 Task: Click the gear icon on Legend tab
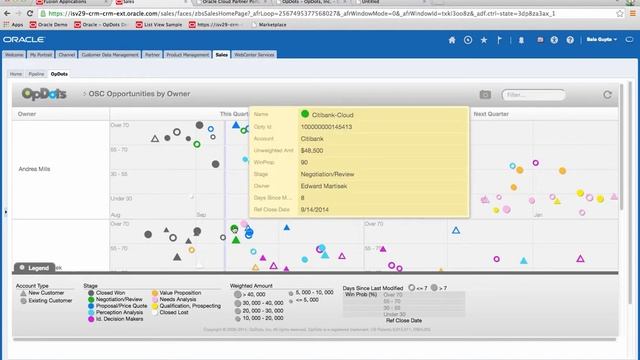coord(22,268)
